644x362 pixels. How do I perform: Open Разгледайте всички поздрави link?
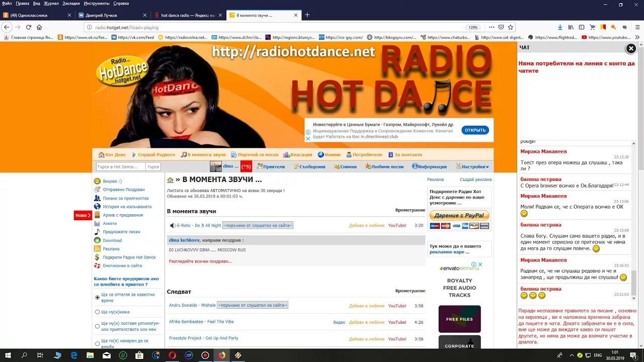[x=200, y=261]
